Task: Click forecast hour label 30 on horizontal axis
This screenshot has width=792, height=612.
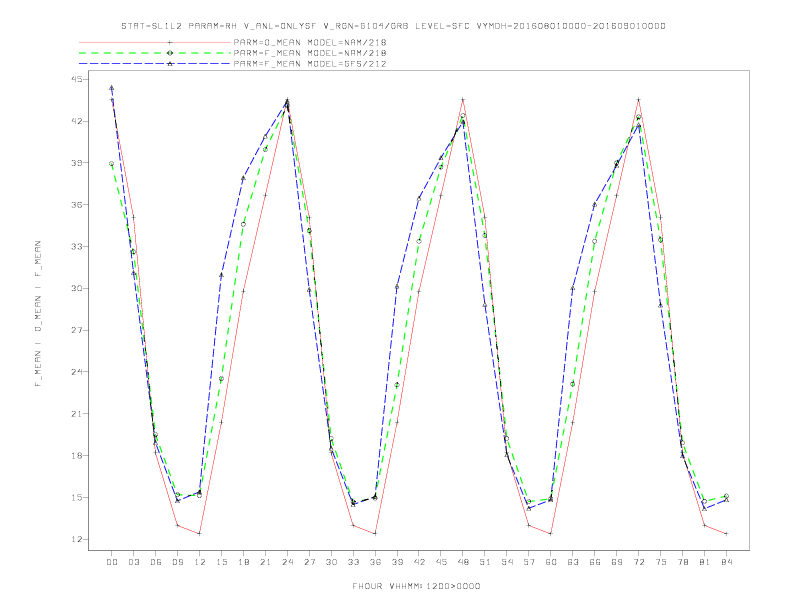Action: point(331,562)
